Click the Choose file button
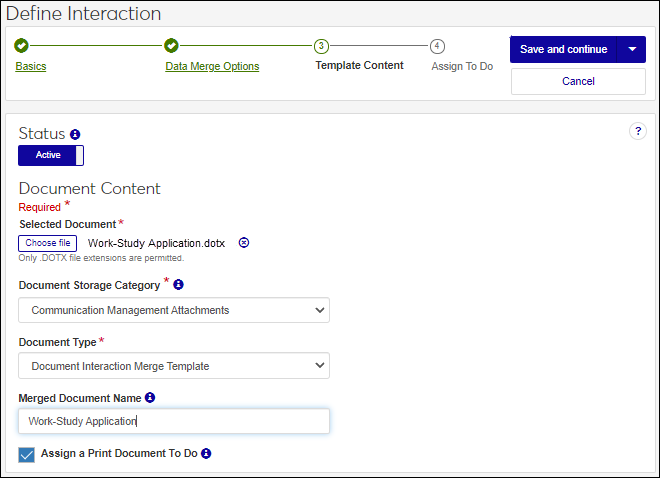Viewport: 660px width, 478px height. pyautogui.click(x=48, y=243)
